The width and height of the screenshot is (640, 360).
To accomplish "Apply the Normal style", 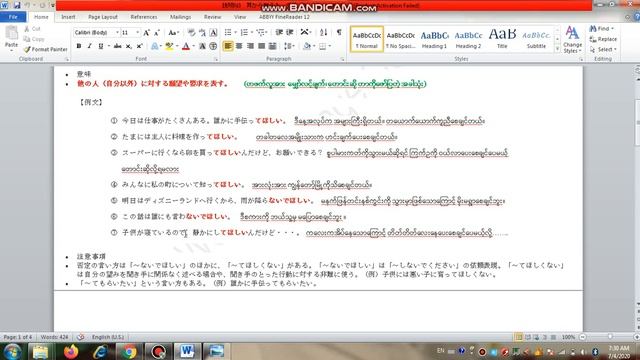I will pos(367,39).
